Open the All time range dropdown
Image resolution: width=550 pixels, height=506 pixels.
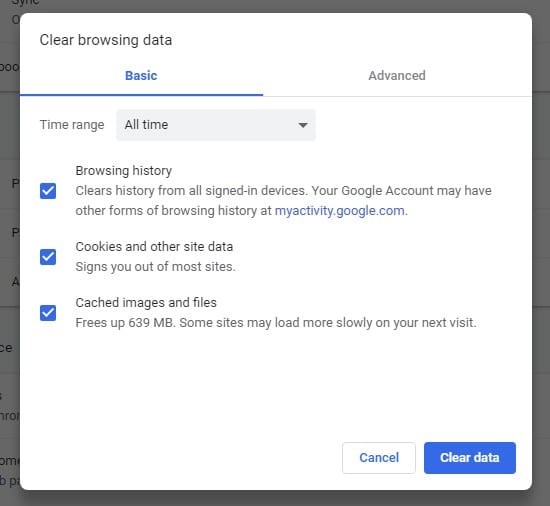click(216, 125)
